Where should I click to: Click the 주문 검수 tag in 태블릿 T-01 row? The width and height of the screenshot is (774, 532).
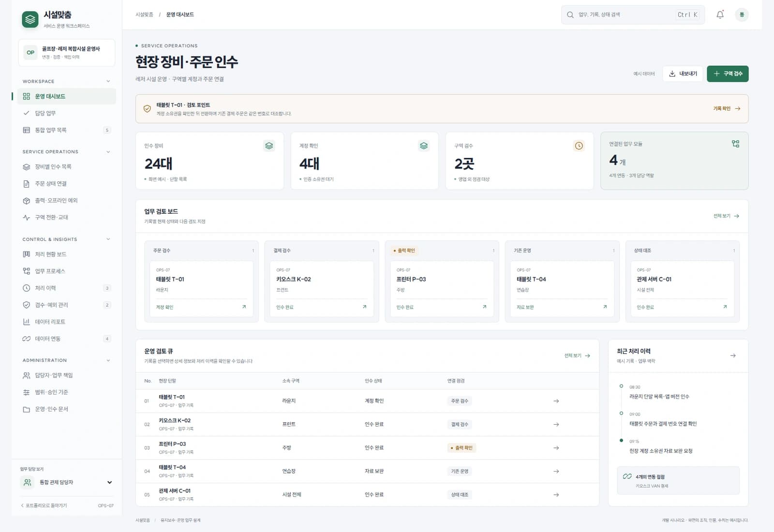coord(460,401)
